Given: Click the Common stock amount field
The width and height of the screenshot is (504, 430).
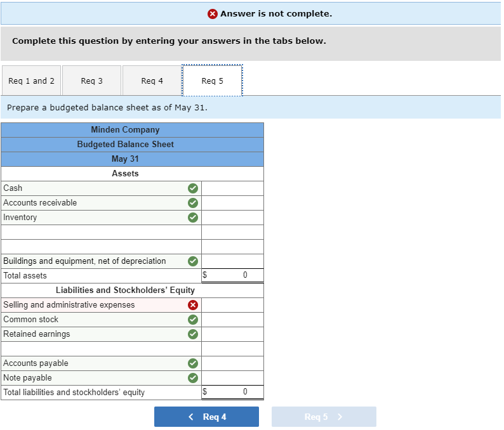Looking at the screenshot, I should click(232, 320).
